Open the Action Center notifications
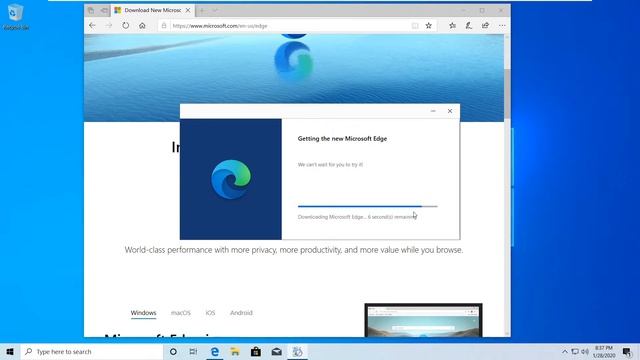The image size is (640, 360). tap(627, 352)
